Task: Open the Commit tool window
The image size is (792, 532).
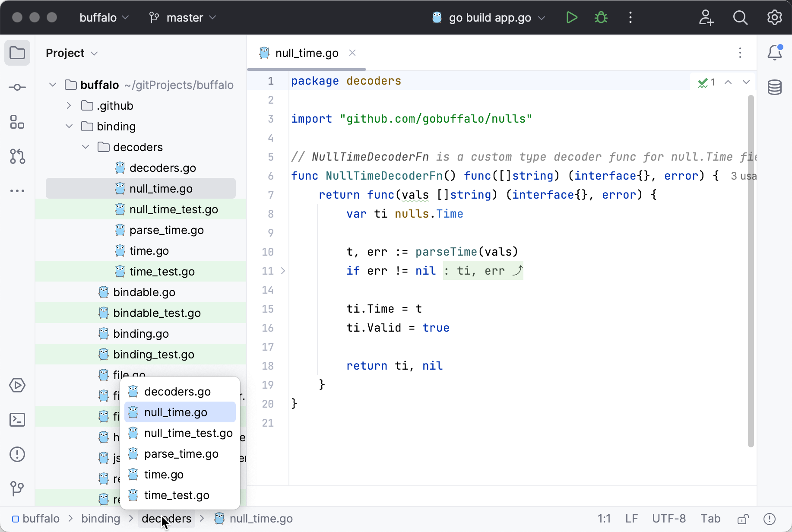Action: (17, 87)
